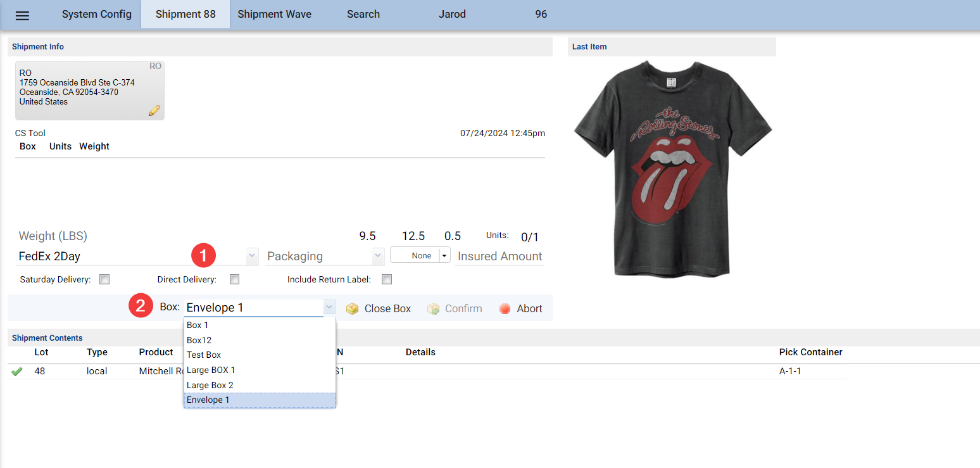Click the Units column header in box table
This screenshot has width=980, height=468.
click(60, 146)
